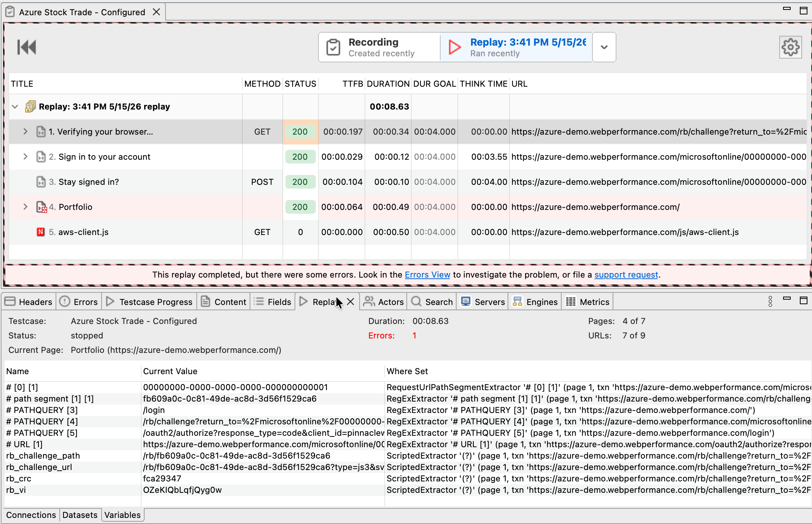This screenshot has height=524, width=812.
Task: Click the rewind to first step icon
Action: click(x=27, y=47)
